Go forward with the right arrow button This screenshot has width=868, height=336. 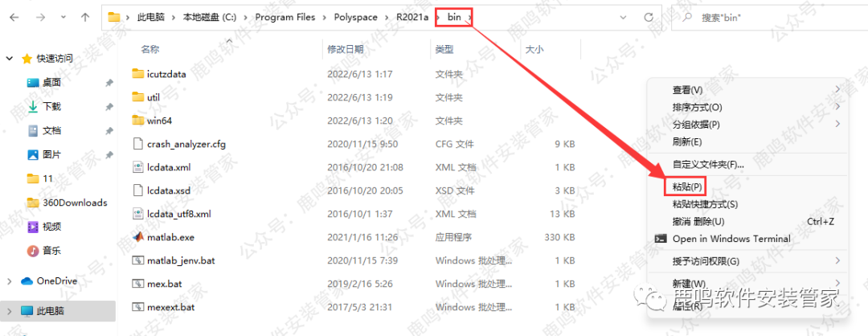point(40,17)
